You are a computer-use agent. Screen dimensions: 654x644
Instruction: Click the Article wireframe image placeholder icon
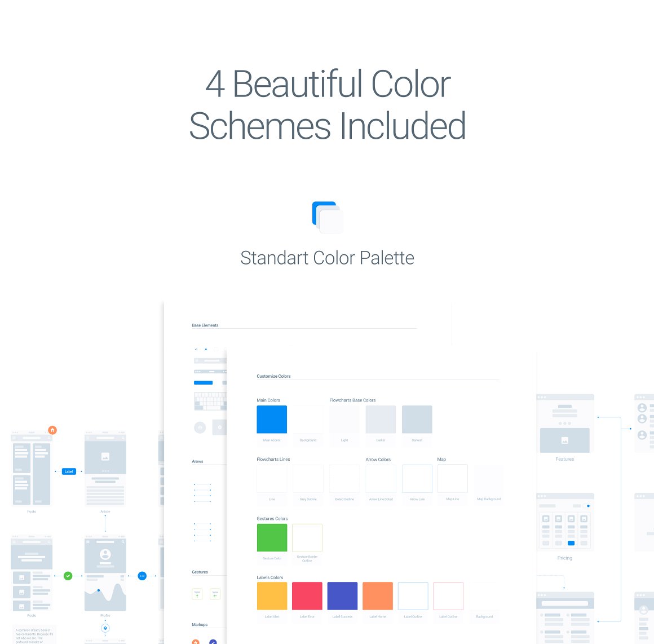[105, 457]
